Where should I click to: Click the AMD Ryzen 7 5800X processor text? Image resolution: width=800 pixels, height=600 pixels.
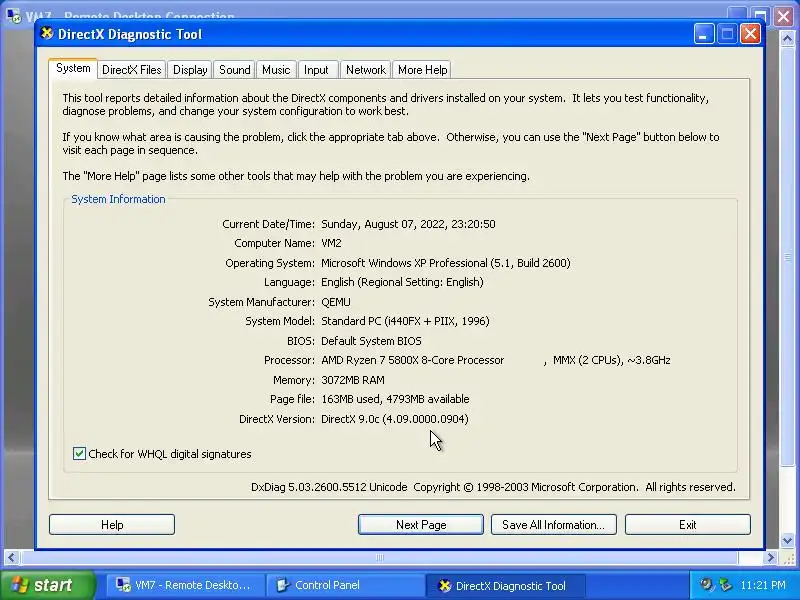tap(412, 360)
